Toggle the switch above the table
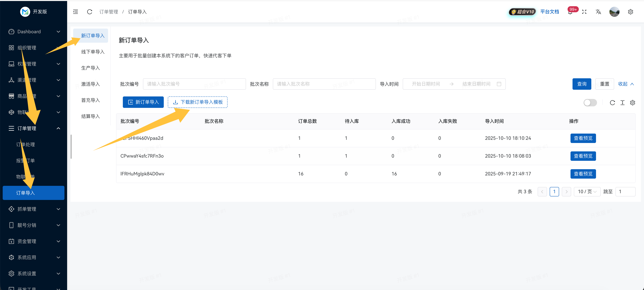The width and height of the screenshot is (644, 290). tap(590, 103)
